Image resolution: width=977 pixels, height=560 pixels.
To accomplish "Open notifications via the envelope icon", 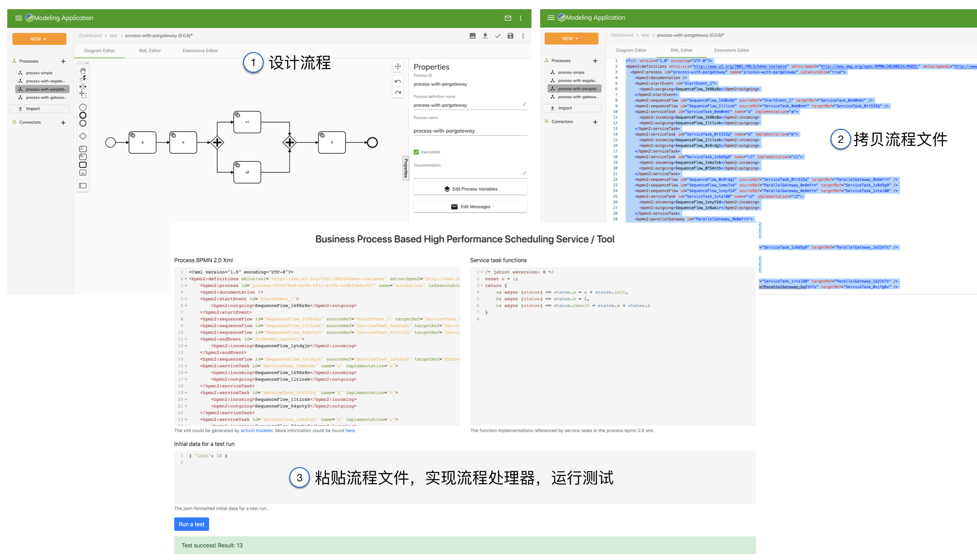I will click(507, 18).
